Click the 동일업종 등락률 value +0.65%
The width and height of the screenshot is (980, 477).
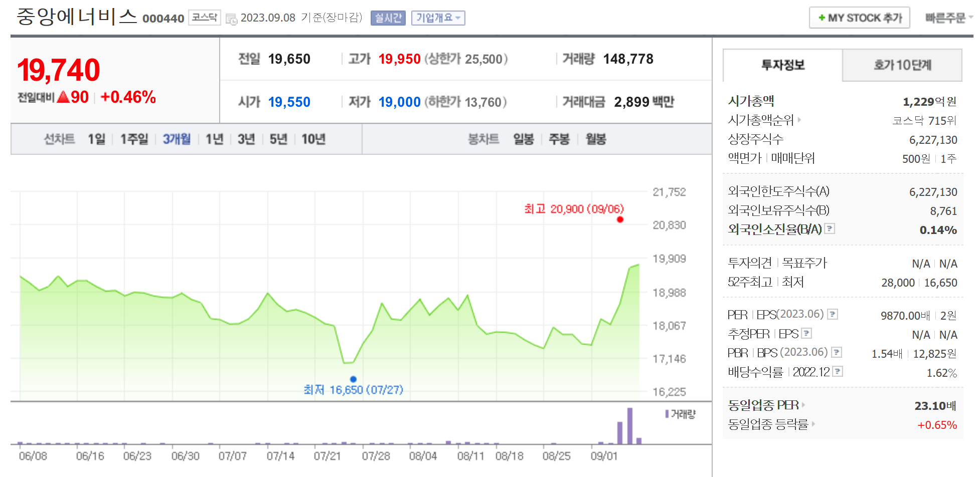pyautogui.click(x=937, y=425)
